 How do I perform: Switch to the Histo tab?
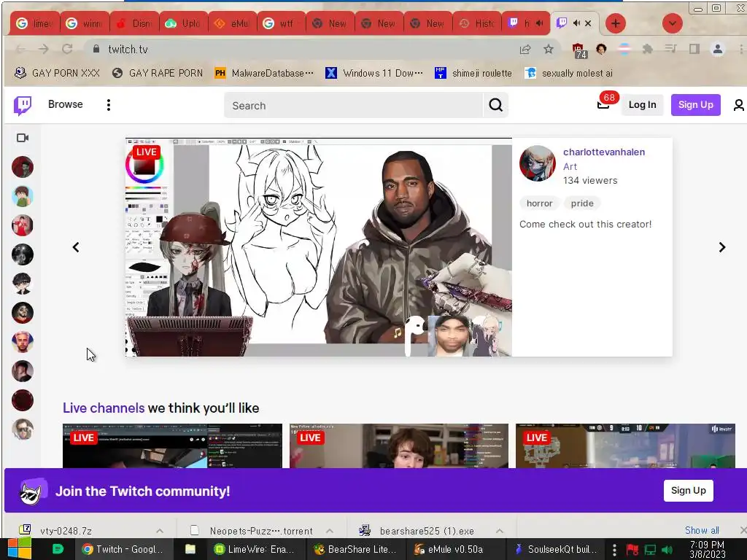pyautogui.click(x=478, y=23)
